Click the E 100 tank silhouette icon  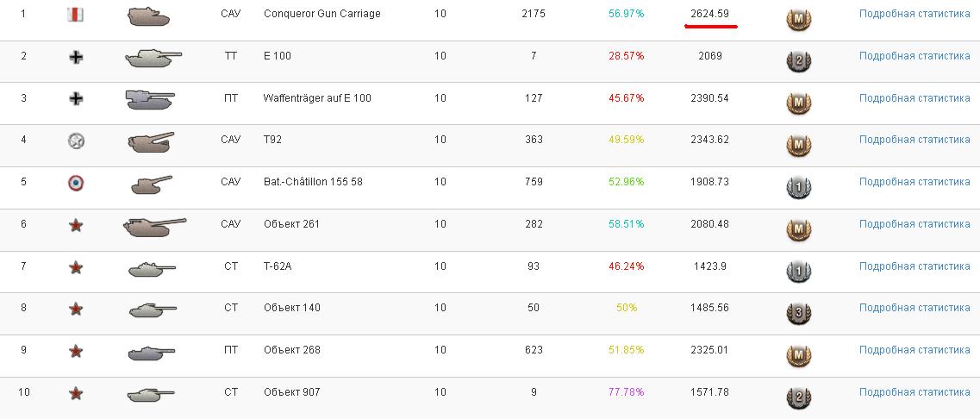tap(153, 58)
